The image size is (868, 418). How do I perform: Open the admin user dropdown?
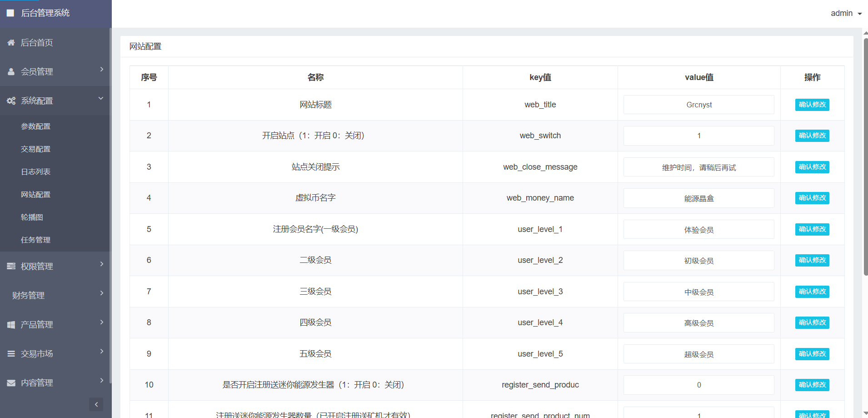[x=846, y=14]
